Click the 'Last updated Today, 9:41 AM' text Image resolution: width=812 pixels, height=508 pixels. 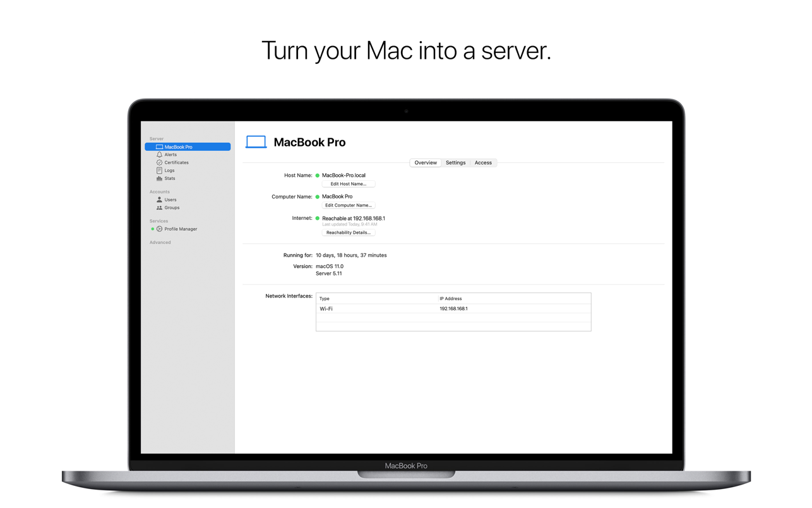tap(350, 224)
